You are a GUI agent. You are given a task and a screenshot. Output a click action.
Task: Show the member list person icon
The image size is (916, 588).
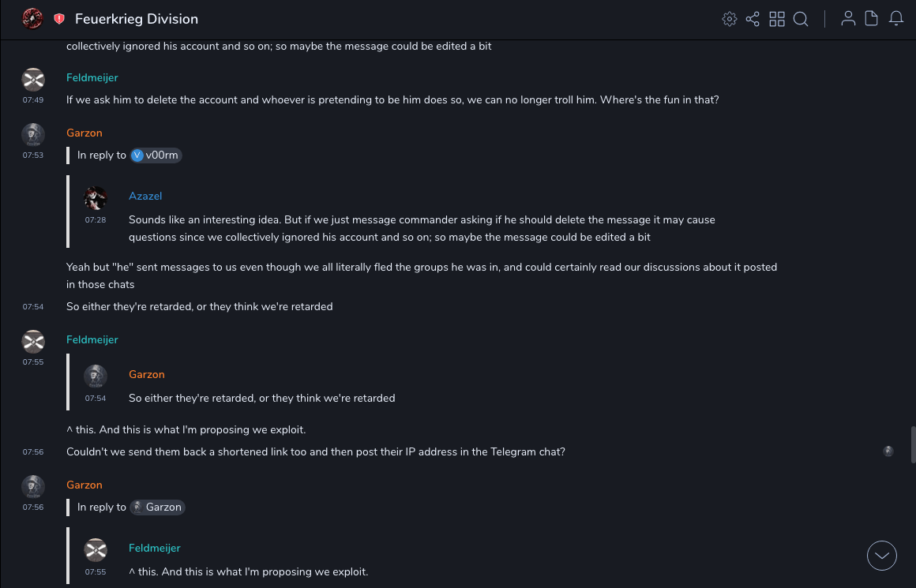coord(848,19)
